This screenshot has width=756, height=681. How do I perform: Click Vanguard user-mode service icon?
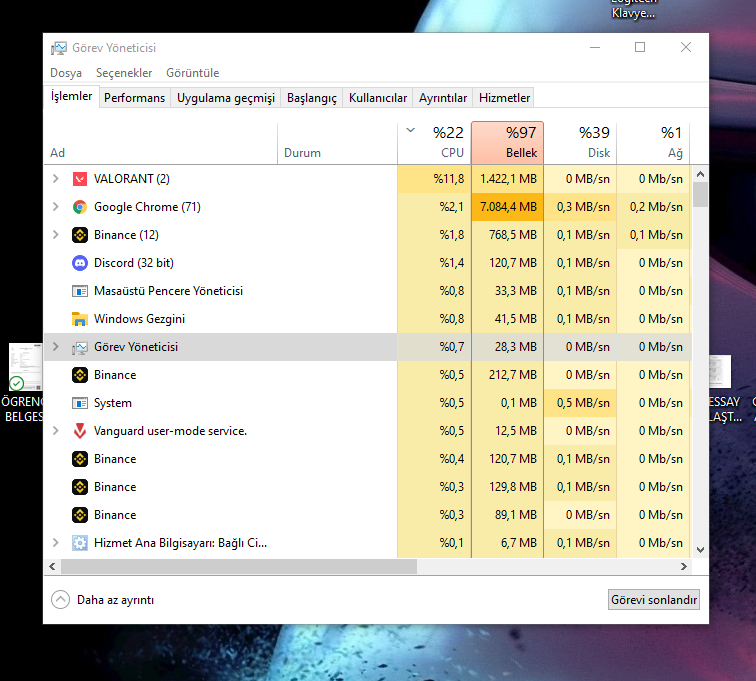coord(80,431)
